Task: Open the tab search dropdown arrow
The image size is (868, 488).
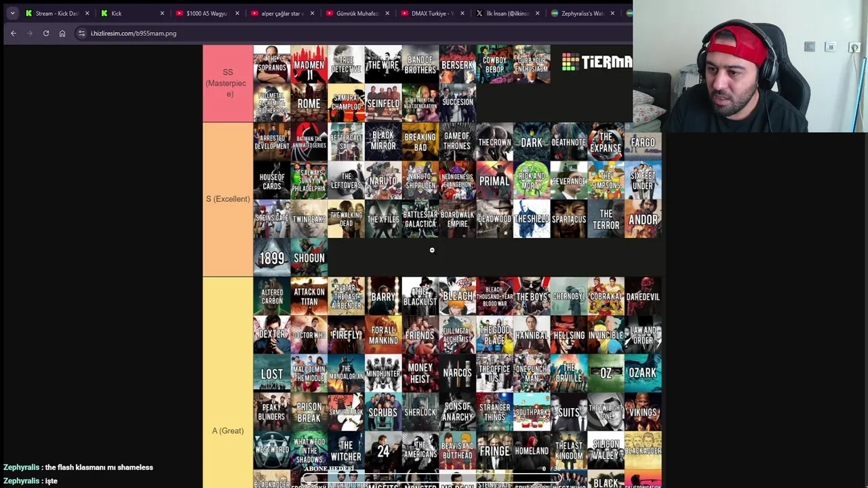Action: tap(12, 13)
